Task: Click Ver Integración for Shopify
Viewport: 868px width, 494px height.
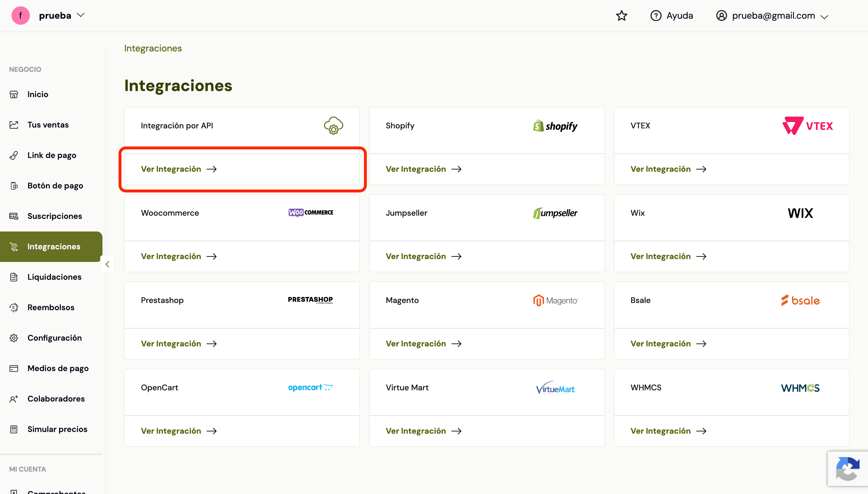Action: tap(423, 169)
